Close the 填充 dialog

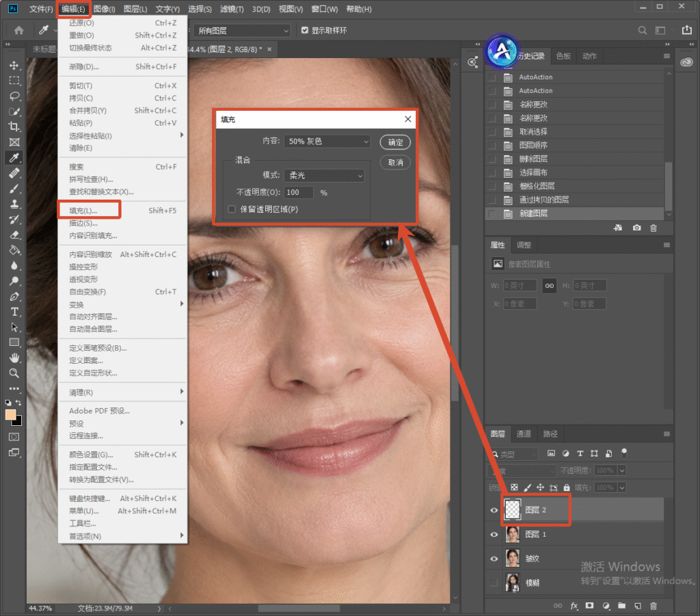click(x=407, y=119)
